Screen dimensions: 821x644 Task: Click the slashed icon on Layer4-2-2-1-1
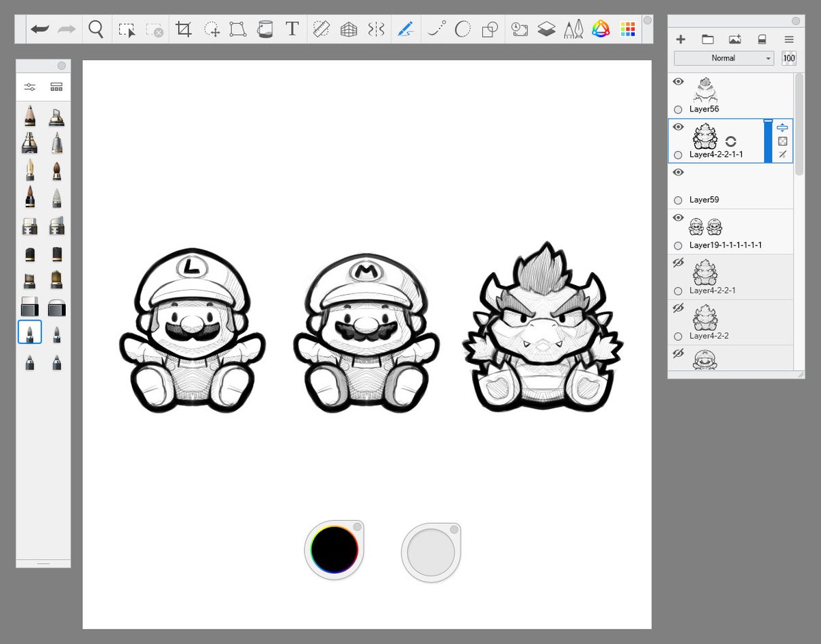coord(783,155)
